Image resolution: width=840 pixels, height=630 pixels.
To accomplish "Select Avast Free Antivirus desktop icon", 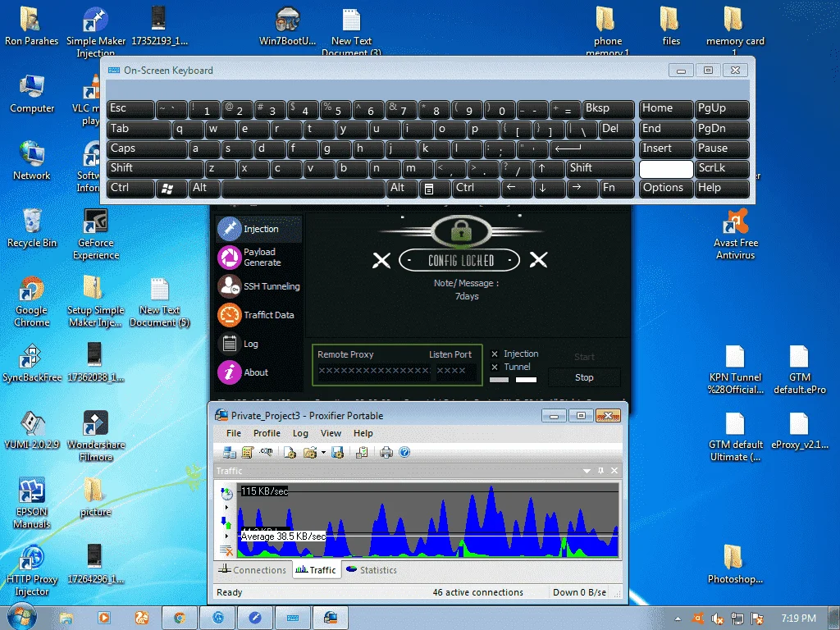I will click(x=735, y=235).
